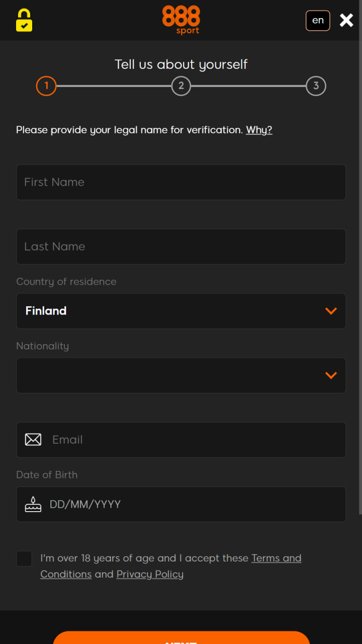Click the yellow security padlock icon

coord(24,20)
